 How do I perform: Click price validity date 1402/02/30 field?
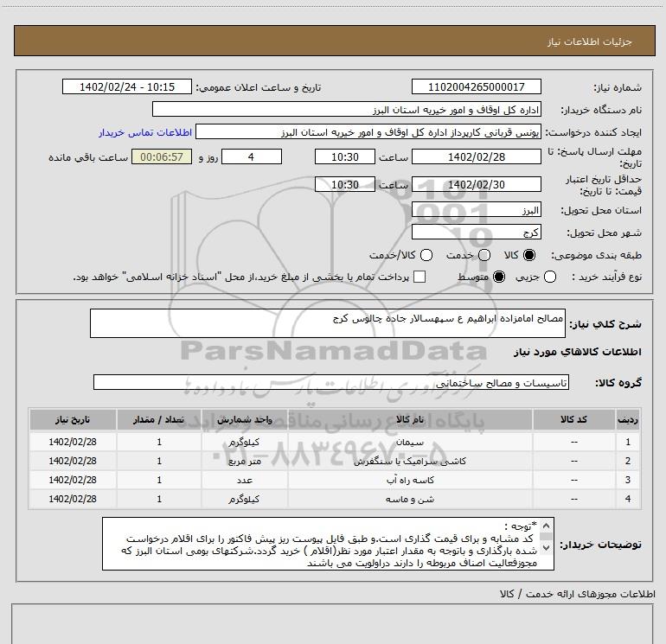476,184
